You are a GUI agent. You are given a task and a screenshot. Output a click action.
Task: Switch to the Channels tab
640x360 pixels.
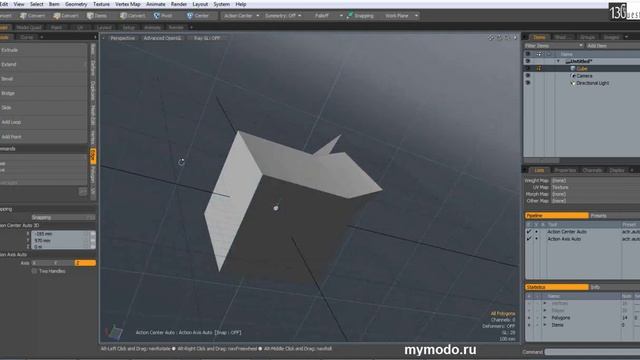[592, 170]
